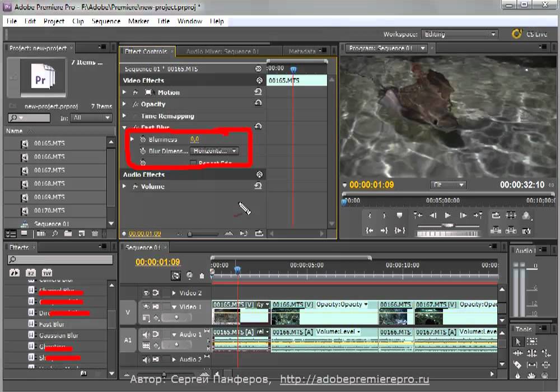
Task: Click the YUV effects filter icon
Action: (47, 273)
